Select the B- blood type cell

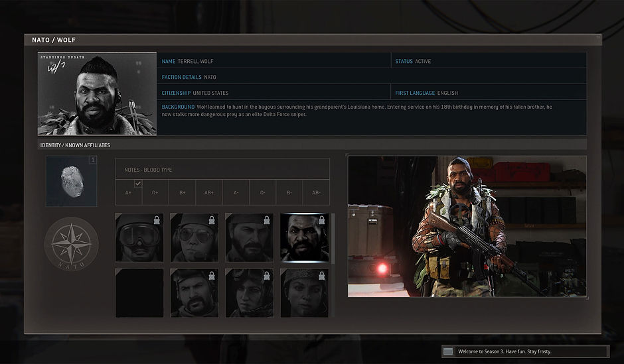289,192
